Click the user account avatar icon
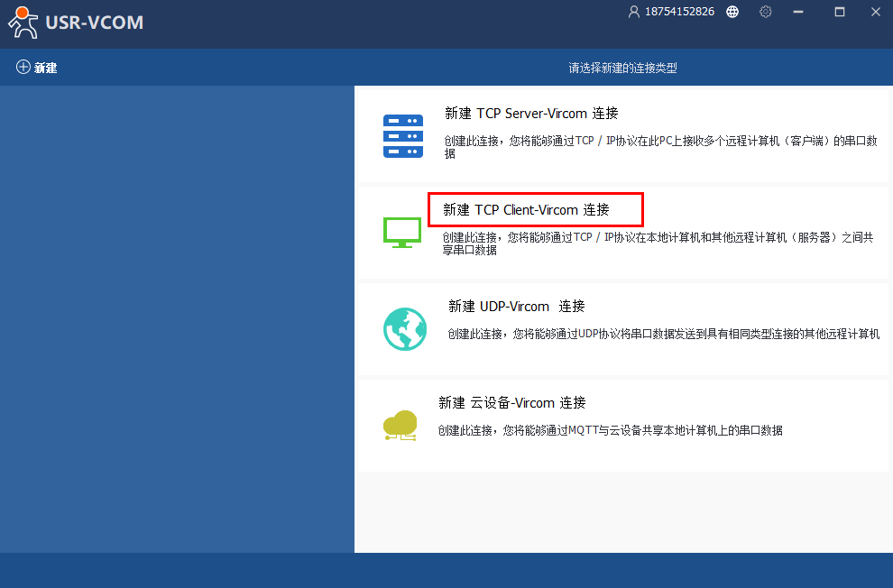This screenshot has height=588, width=893. click(x=634, y=12)
